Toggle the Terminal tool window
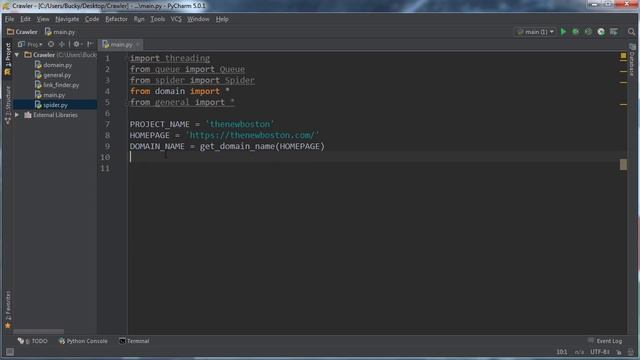Viewport: 640px width, 360px height. tap(134, 341)
